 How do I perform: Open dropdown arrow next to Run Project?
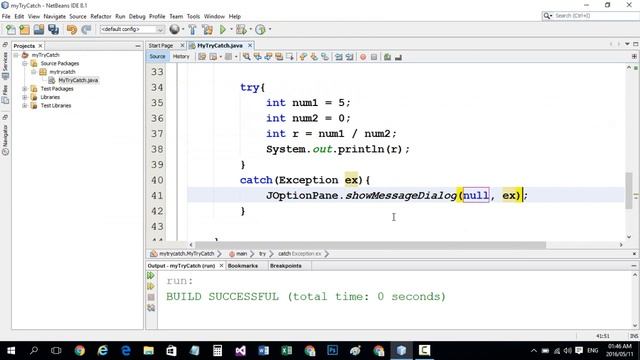coord(231,29)
